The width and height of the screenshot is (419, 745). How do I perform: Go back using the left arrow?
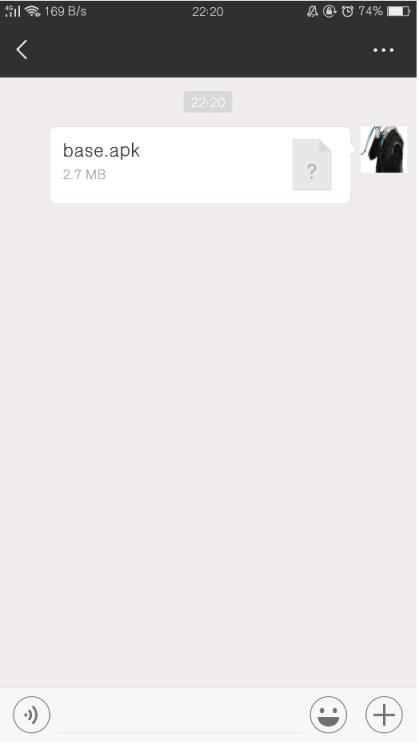tap(22, 50)
